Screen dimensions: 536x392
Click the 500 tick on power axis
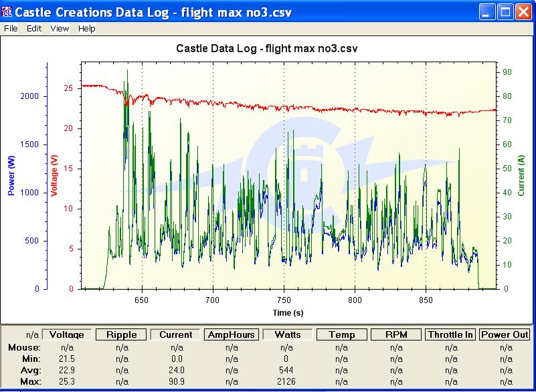(32, 241)
